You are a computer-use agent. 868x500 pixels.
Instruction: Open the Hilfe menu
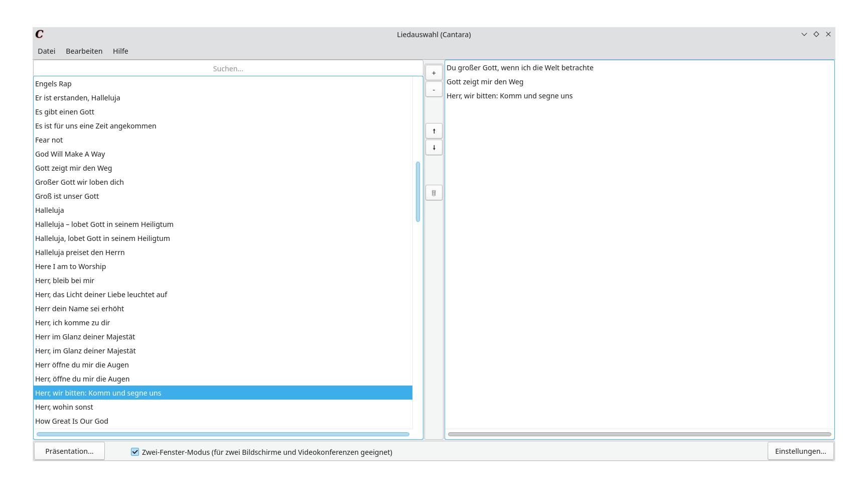pos(120,51)
